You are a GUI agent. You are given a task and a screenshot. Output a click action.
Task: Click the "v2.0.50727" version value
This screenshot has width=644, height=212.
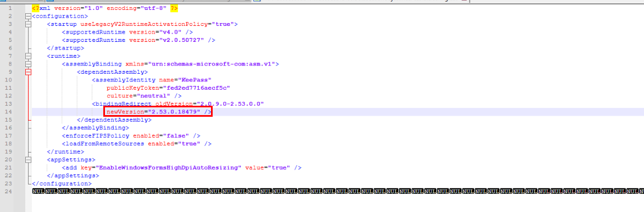point(182,40)
